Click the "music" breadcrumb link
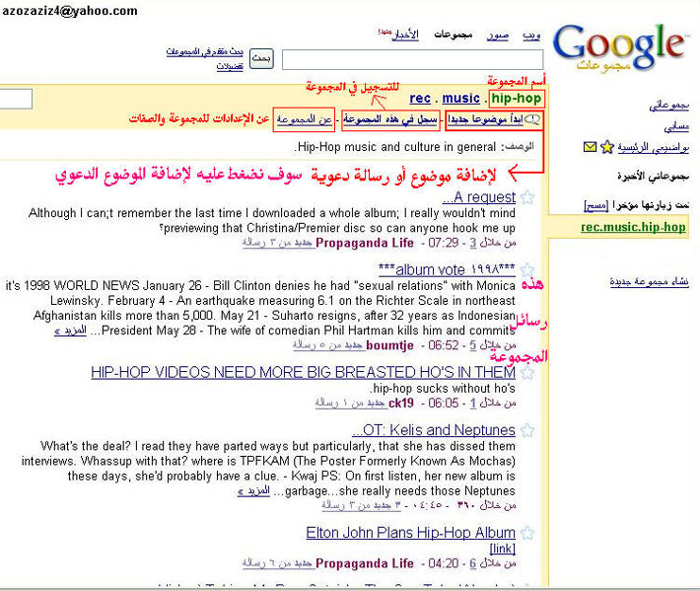700x591 pixels. pyautogui.click(x=460, y=99)
